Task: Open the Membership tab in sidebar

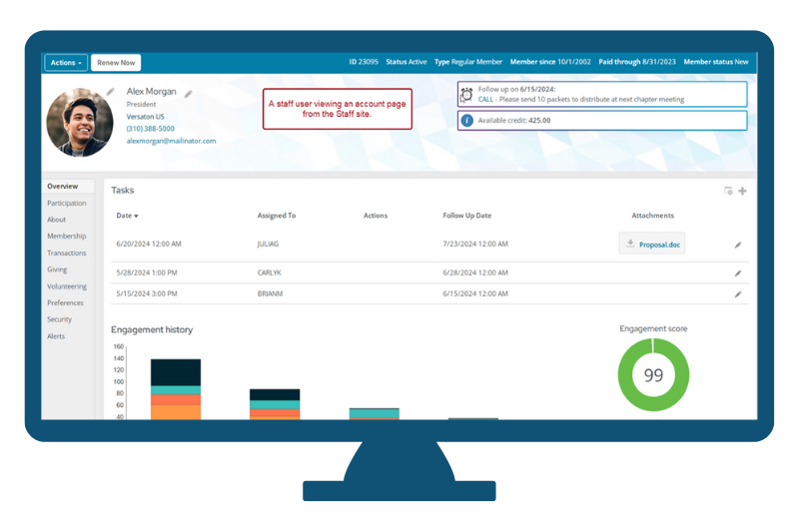Action: (67, 237)
